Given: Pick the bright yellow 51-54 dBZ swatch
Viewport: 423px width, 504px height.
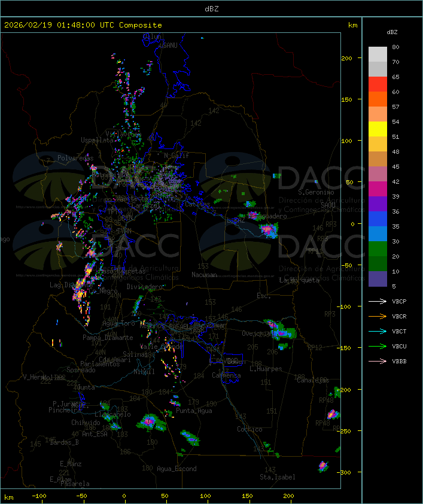Looking at the screenshot, I should tap(378, 129).
